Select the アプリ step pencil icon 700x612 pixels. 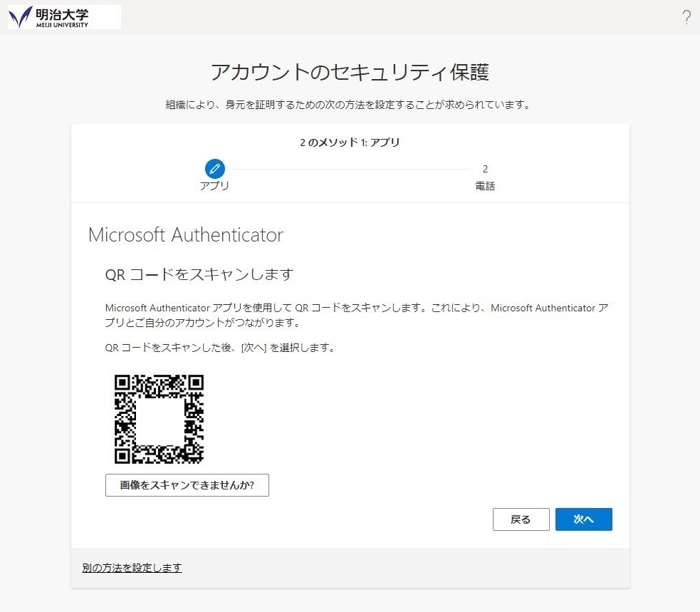coord(215,169)
